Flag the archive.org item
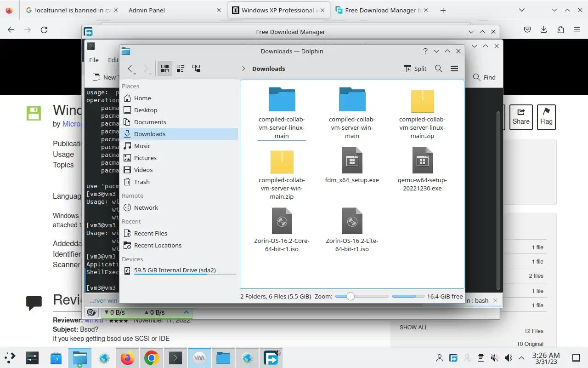Viewport: 588px width, 368px height. coord(546,117)
